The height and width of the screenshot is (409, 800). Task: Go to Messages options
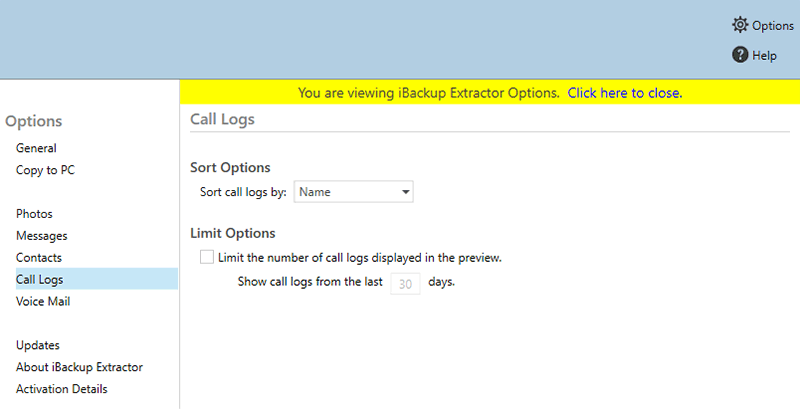point(41,236)
